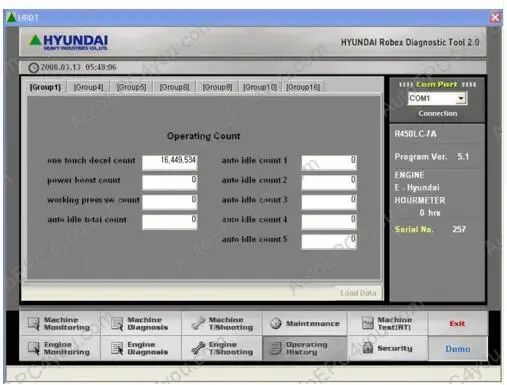Click the Serial No. label
The width and height of the screenshot is (507, 385).
(414, 229)
